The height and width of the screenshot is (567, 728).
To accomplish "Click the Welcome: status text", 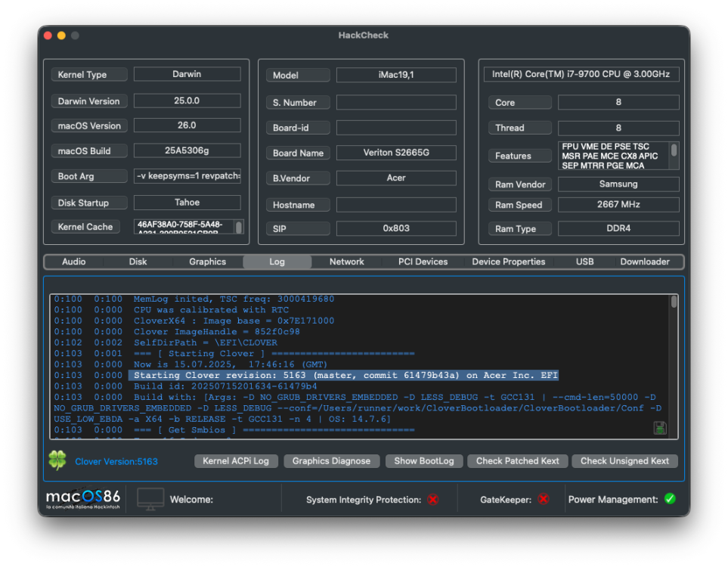I will click(x=191, y=500).
